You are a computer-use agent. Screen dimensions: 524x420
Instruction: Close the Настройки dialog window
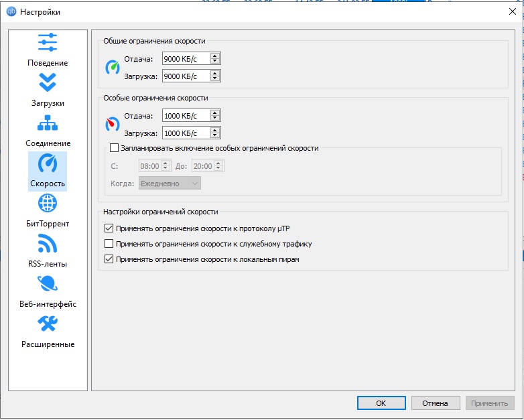pyautogui.click(x=513, y=11)
